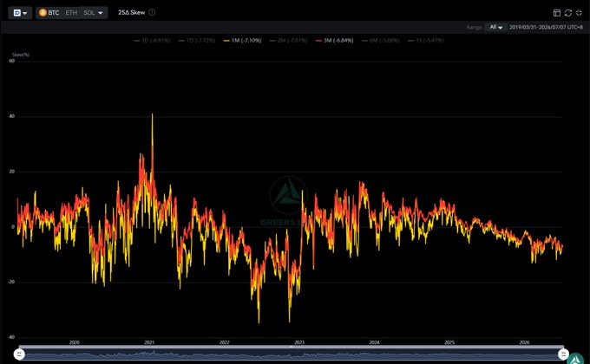This screenshot has width=590, height=364.
Task: Click the 25Δ Skew chart title
Action: (x=131, y=12)
